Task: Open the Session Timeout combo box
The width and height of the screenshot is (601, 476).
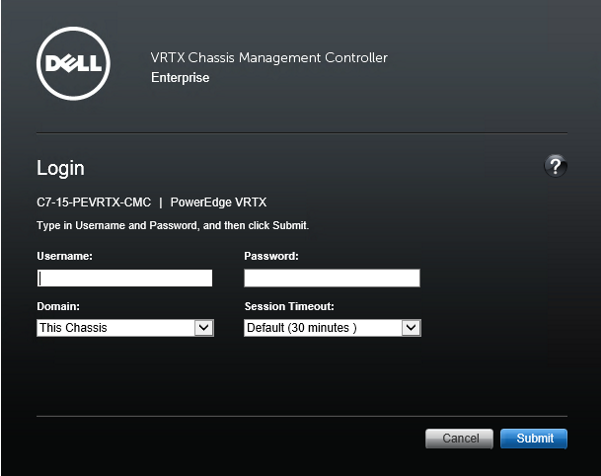Action: [x=322, y=327]
